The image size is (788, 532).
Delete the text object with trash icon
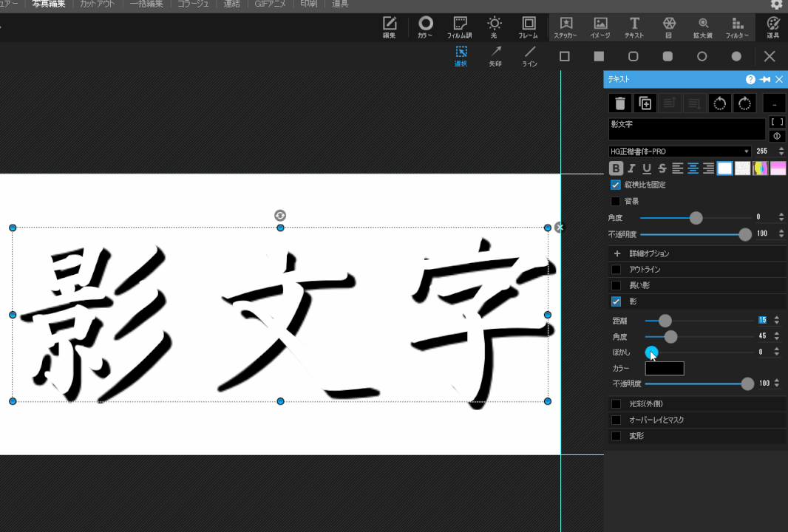click(x=620, y=103)
